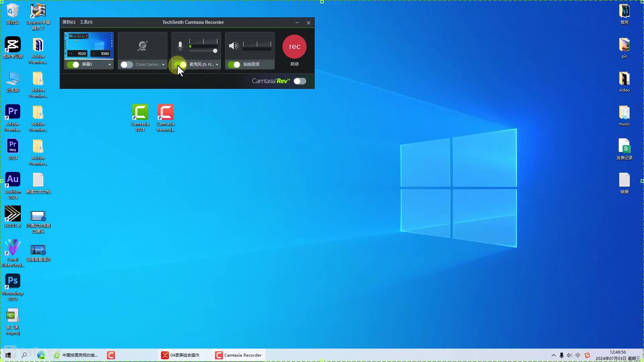644x362 pixels.
Task: Open the 工具(T) menu
Action: (86, 22)
